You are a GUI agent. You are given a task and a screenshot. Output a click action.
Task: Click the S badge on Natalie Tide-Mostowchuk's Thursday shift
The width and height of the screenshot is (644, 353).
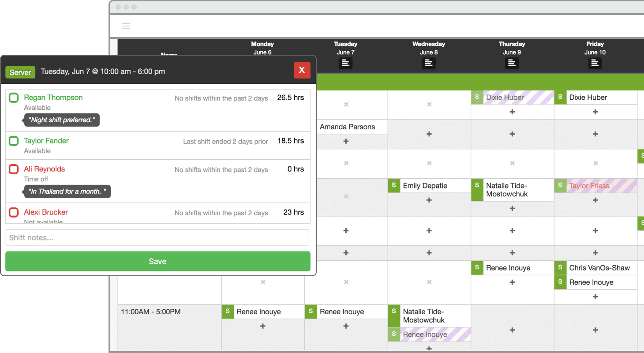click(477, 186)
